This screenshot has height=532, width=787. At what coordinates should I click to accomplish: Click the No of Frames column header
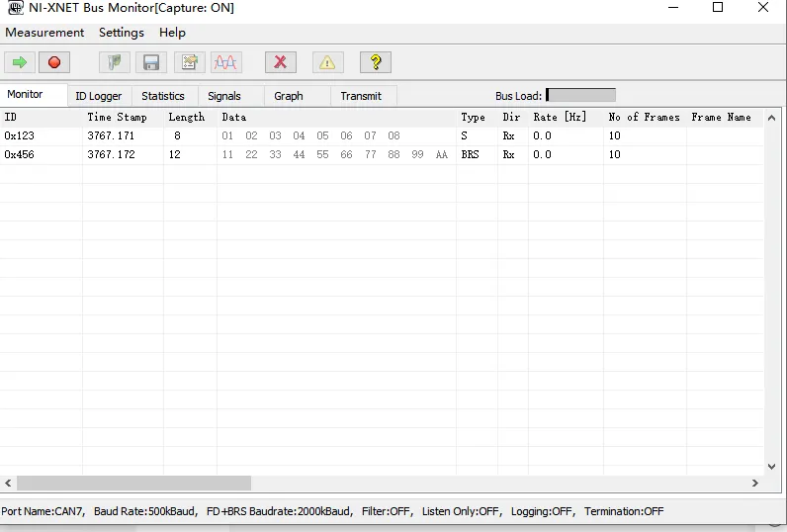point(645,118)
